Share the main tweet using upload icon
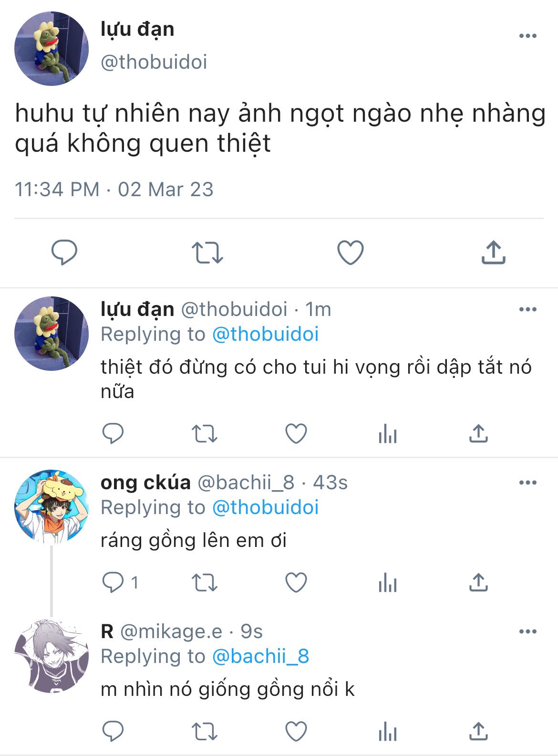The image size is (558, 756). 493,252
